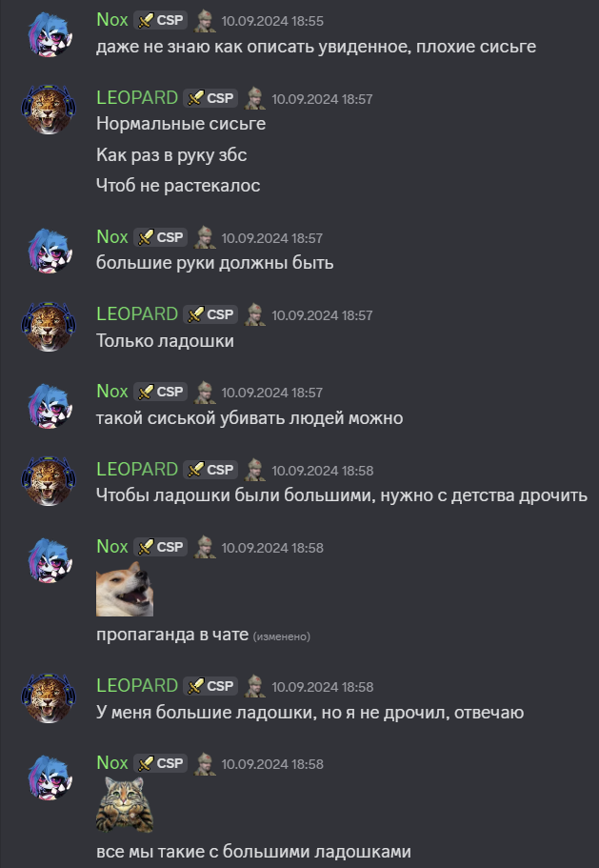Click LEOPARD username on the last 18:58 message

(136, 685)
